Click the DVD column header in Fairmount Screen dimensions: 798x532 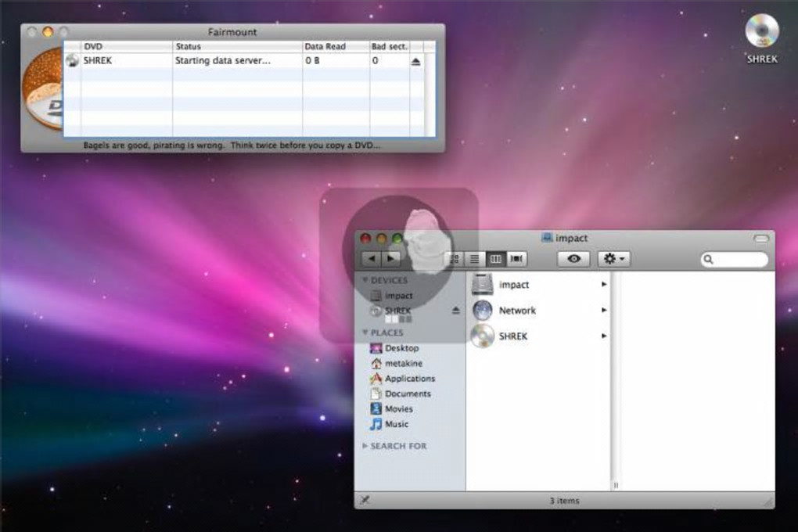click(127, 46)
